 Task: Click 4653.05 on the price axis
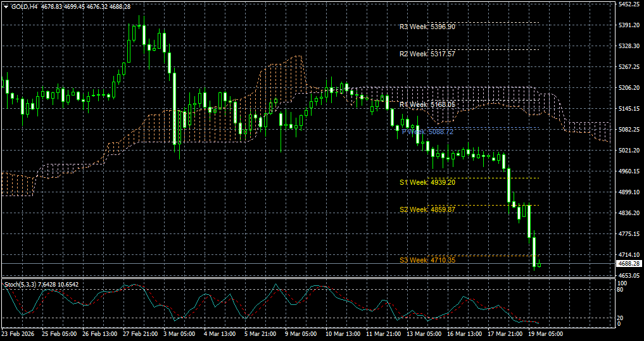coord(629,276)
